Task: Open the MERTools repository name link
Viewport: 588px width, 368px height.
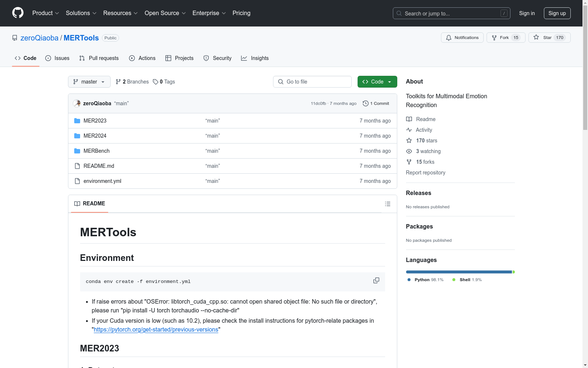Action: (x=81, y=38)
